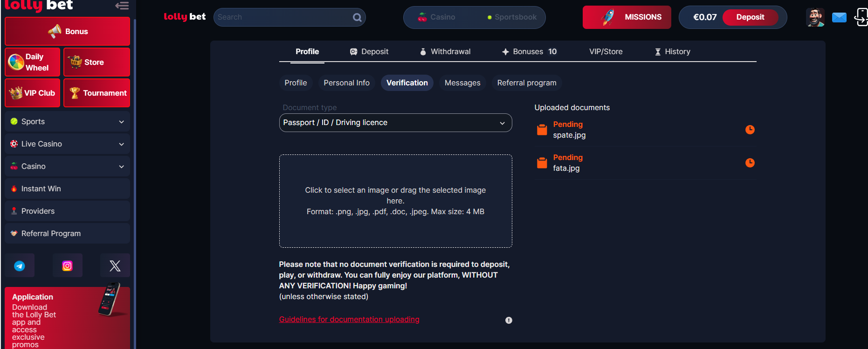Viewport: 868px width, 349px height.
Task: Open Guidelines for documentation uploading link
Action: (349, 320)
